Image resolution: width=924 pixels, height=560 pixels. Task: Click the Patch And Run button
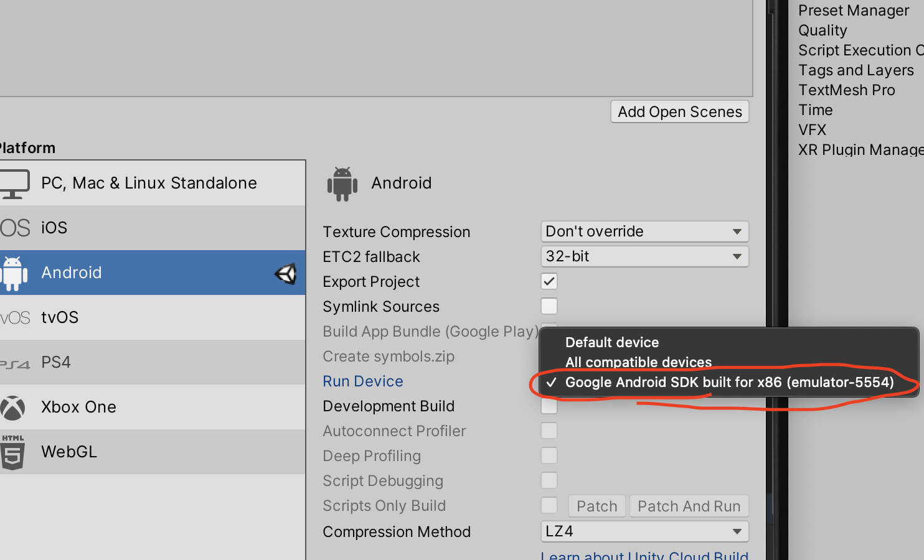(x=689, y=506)
